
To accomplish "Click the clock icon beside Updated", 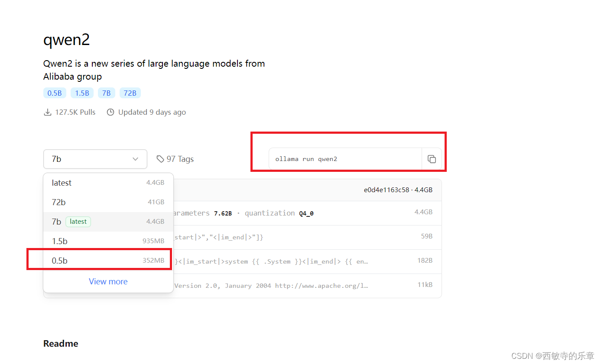I will coord(110,112).
